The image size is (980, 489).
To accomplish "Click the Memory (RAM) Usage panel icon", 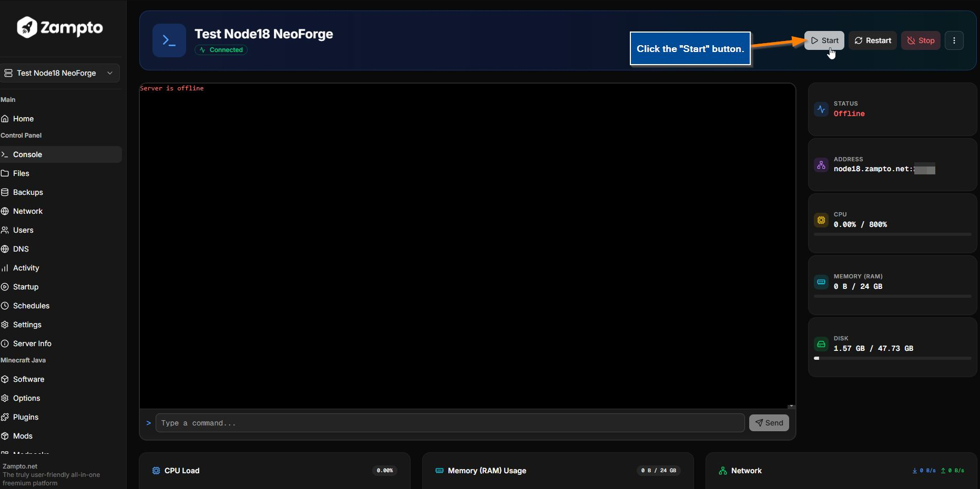I will (x=440, y=471).
